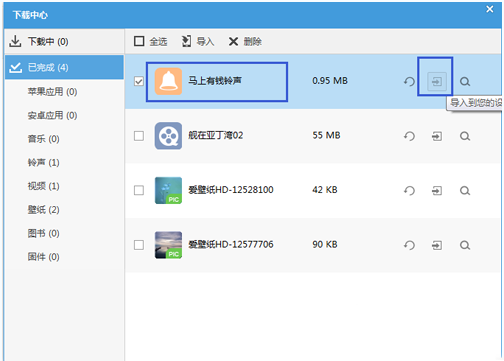The image size is (504, 361).
Task: Click the 55 MB size value
Action: click(326, 135)
